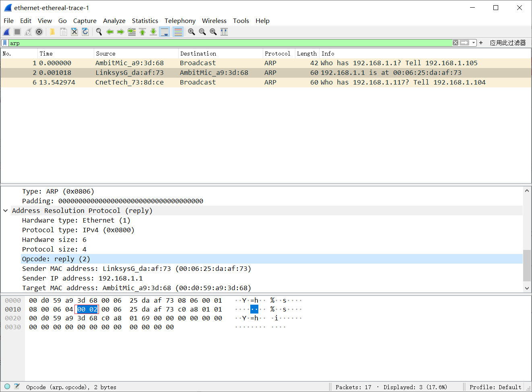Toggle auto-scroll during live capture
The height and width of the screenshot is (392, 532).
point(165,32)
